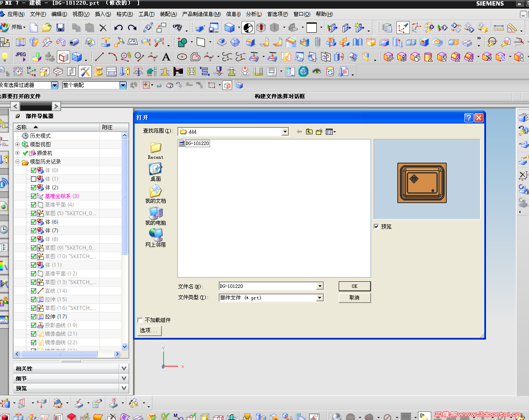Toggle the 预览 preview checkbox

(377, 226)
